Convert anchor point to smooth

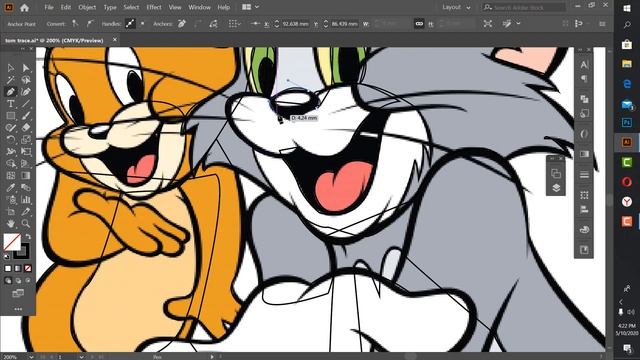click(x=90, y=24)
